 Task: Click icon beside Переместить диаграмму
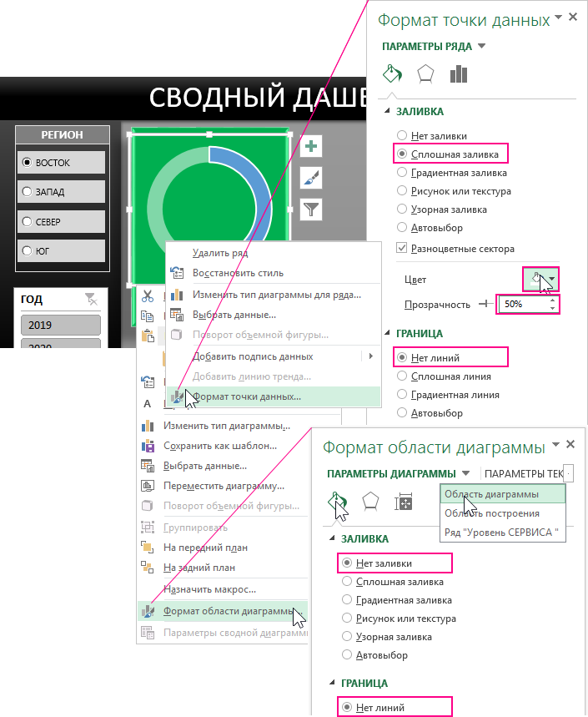[148, 486]
